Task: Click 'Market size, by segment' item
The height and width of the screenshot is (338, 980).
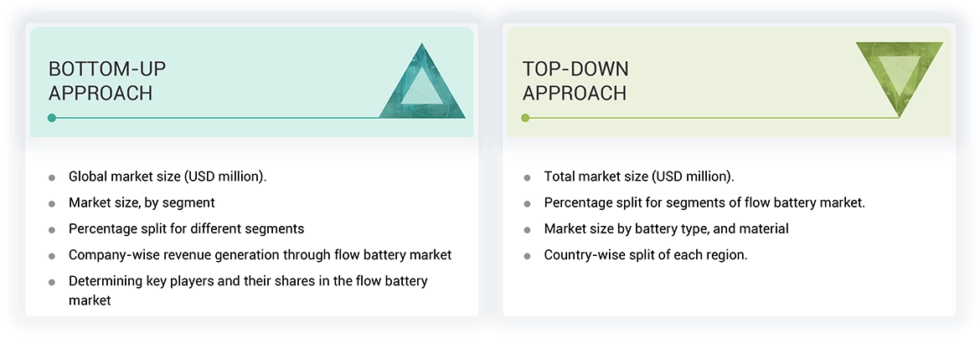Action: tap(142, 202)
